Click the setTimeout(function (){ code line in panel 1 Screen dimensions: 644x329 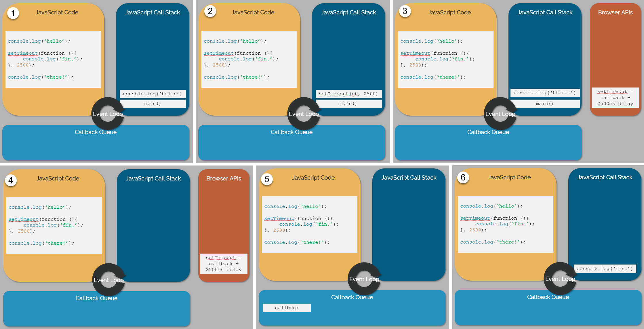[x=42, y=53]
